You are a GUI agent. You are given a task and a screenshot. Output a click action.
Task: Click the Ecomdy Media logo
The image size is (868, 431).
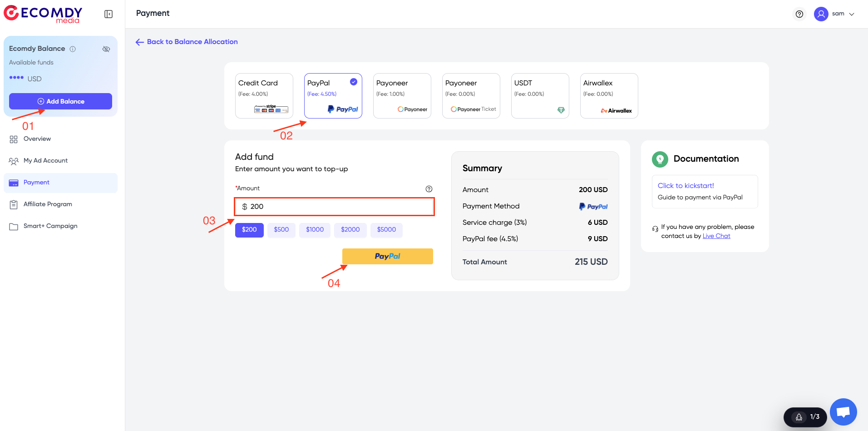click(x=43, y=14)
